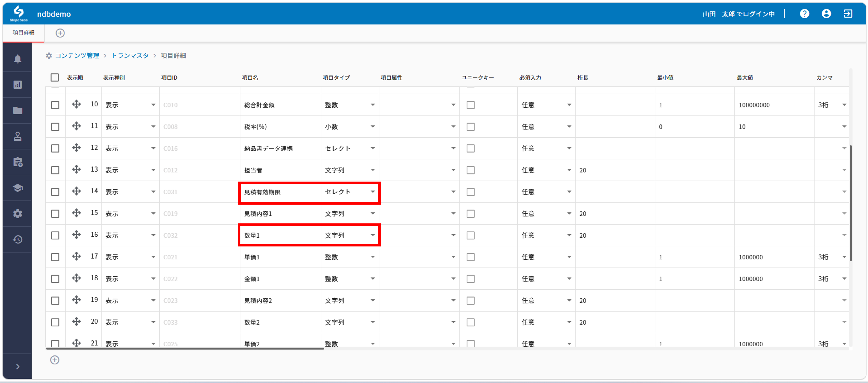Open the folder icon in sidebar
The height and width of the screenshot is (383, 868).
[18, 110]
